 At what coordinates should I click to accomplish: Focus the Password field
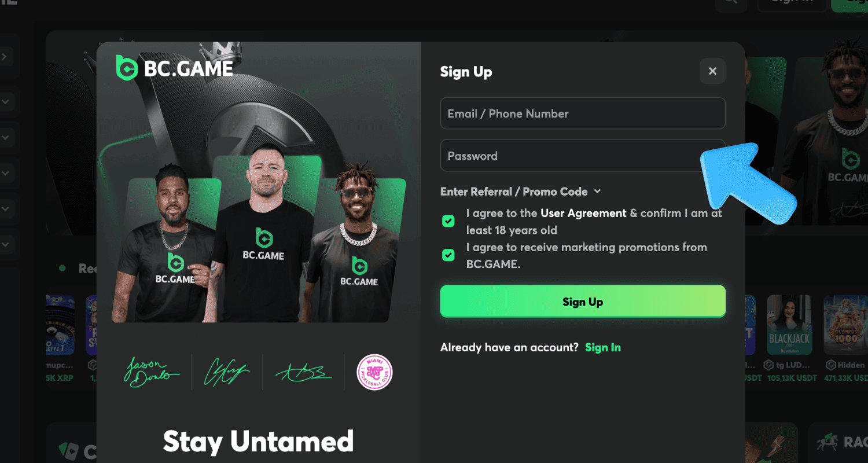click(x=583, y=156)
